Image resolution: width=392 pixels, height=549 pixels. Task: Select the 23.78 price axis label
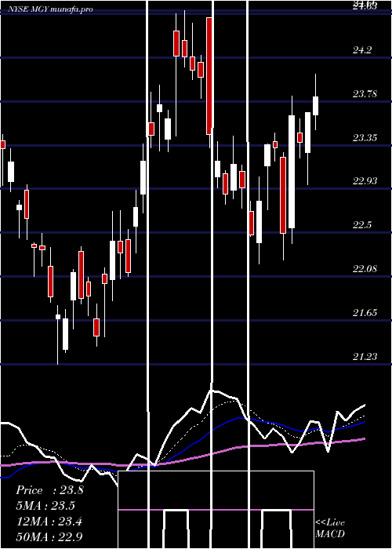point(365,94)
